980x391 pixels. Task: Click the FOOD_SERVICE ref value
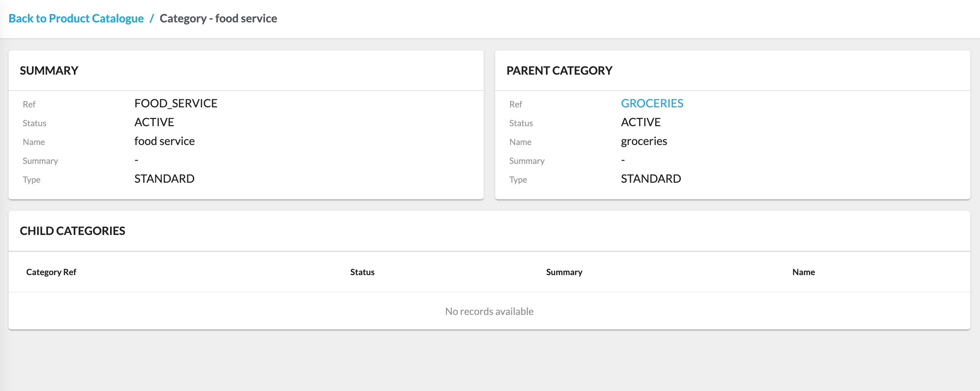(175, 103)
